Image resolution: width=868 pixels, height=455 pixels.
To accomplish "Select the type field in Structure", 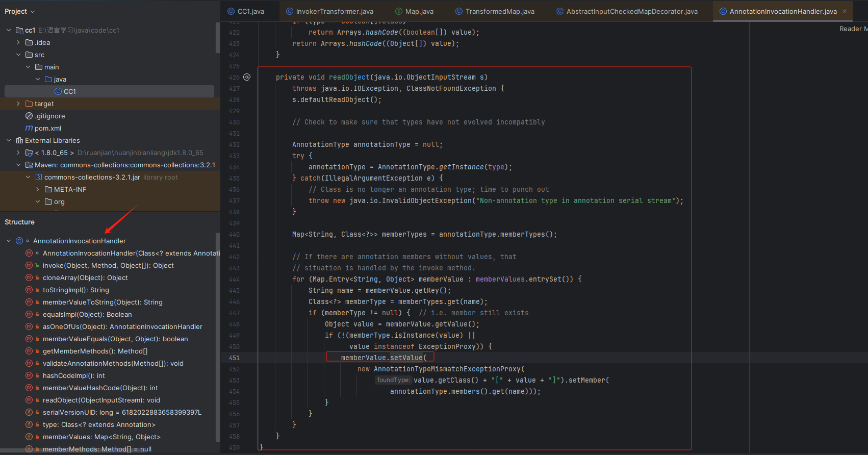I will click(x=99, y=424).
